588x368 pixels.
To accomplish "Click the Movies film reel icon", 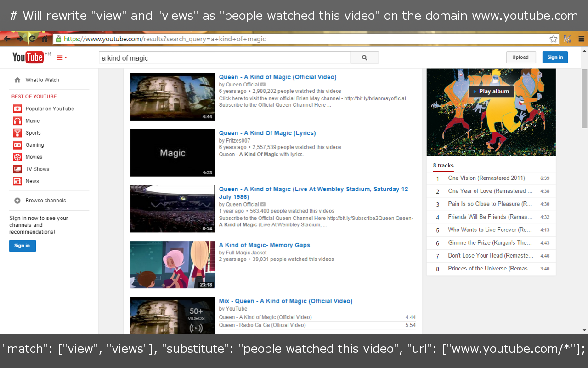I will (17, 157).
